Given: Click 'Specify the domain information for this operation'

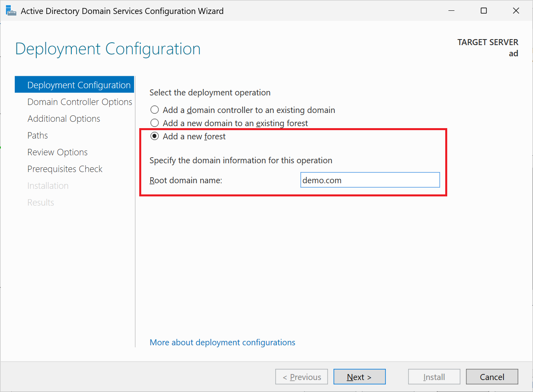Looking at the screenshot, I should tap(241, 160).
